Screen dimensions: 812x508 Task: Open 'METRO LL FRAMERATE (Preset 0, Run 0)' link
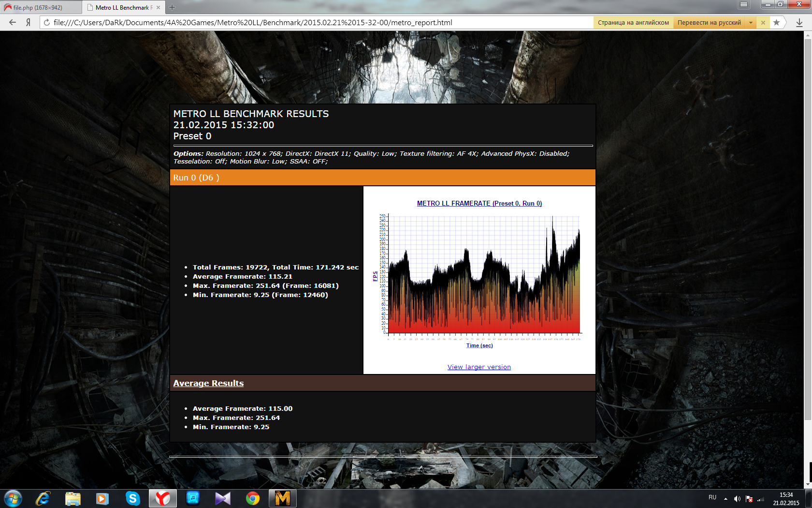(x=479, y=204)
